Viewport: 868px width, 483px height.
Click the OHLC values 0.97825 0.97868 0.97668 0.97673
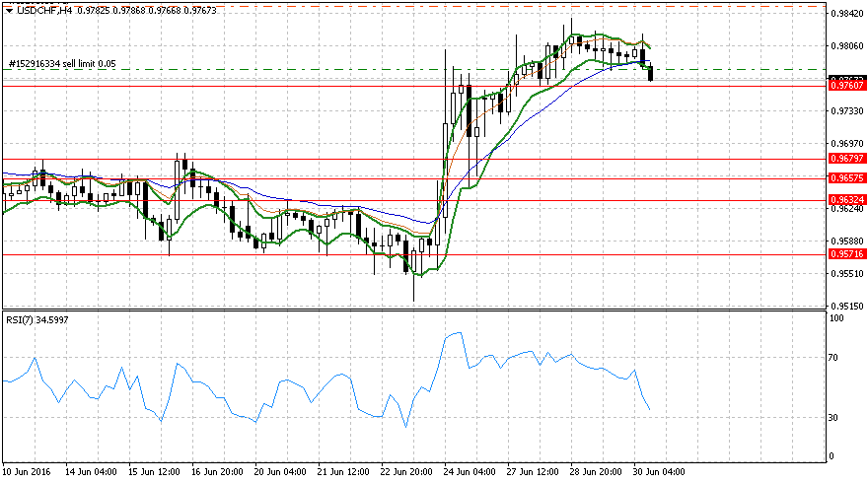click(147, 11)
